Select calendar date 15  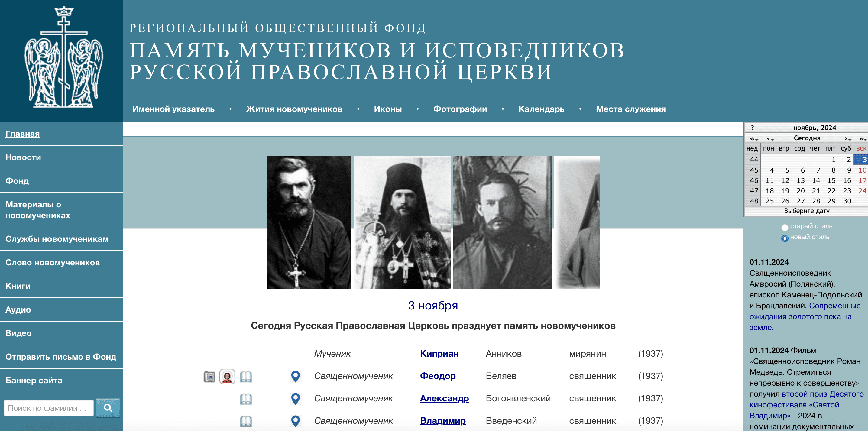(831, 181)
